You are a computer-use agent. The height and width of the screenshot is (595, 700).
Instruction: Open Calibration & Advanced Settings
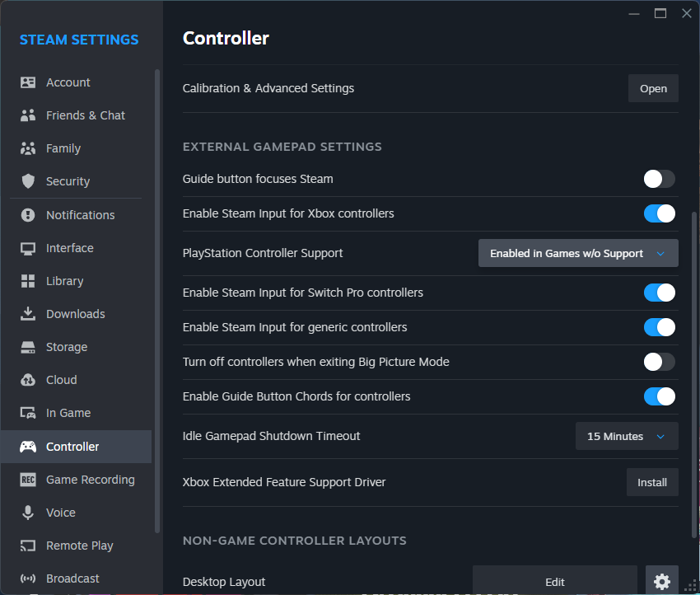pyautogui.click(x=653, y=88)
